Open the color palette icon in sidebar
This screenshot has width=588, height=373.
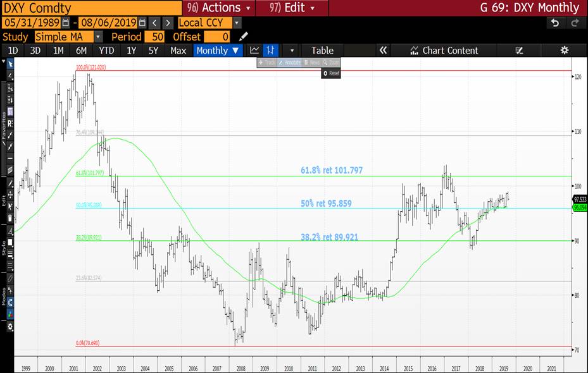[x=10, y=314]
